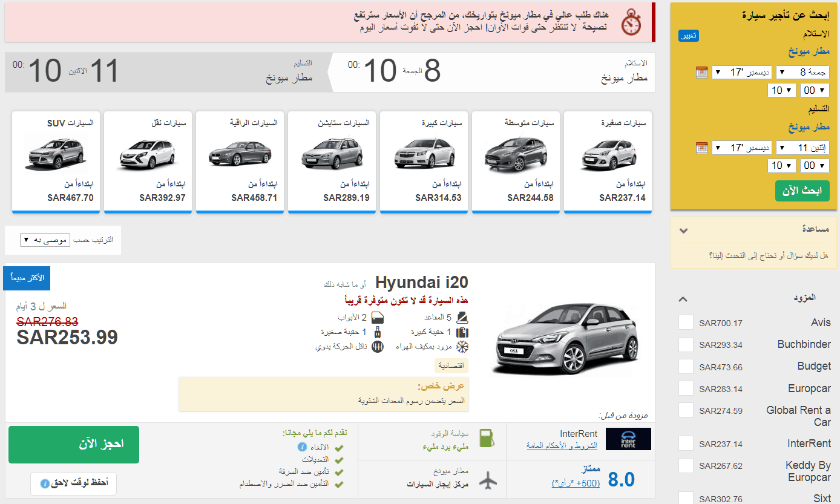Select the Global Rent a Car checkbox

point(686,410)
